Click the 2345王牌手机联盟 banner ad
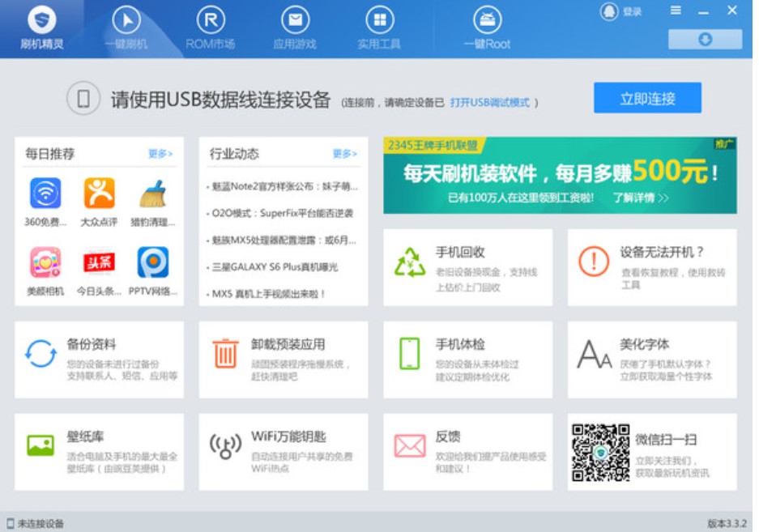The height and width of the screenshot is (532, 759). (560, 175)
